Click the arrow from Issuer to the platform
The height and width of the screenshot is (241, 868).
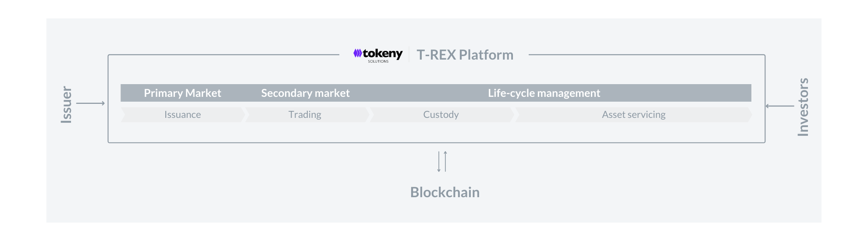click(x=91, y=103)
